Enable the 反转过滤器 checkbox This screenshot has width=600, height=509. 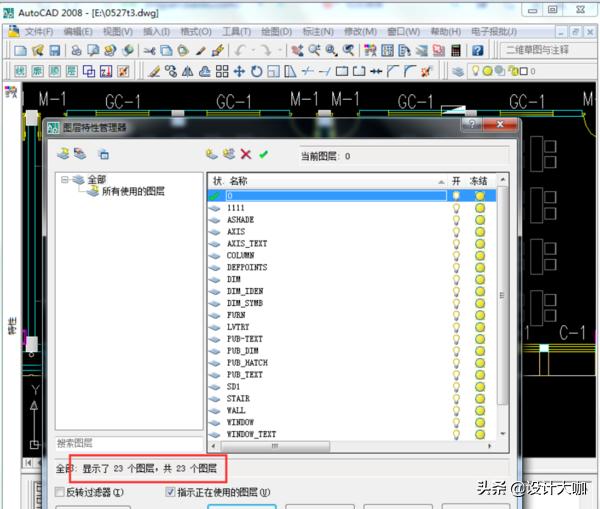click(60, 492)
